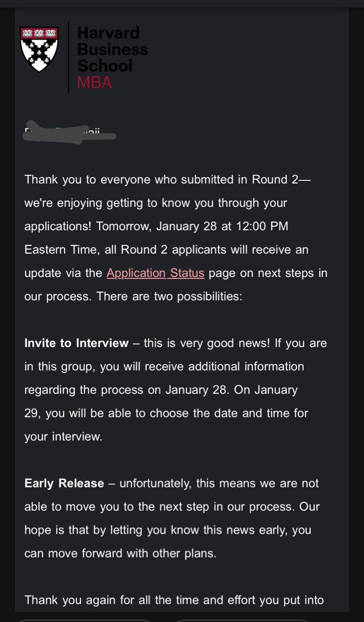The height and width of the screenshot is (622, 364).
Task: Tap 'can move forward with other plans.' line
Action: coord(120,553)
